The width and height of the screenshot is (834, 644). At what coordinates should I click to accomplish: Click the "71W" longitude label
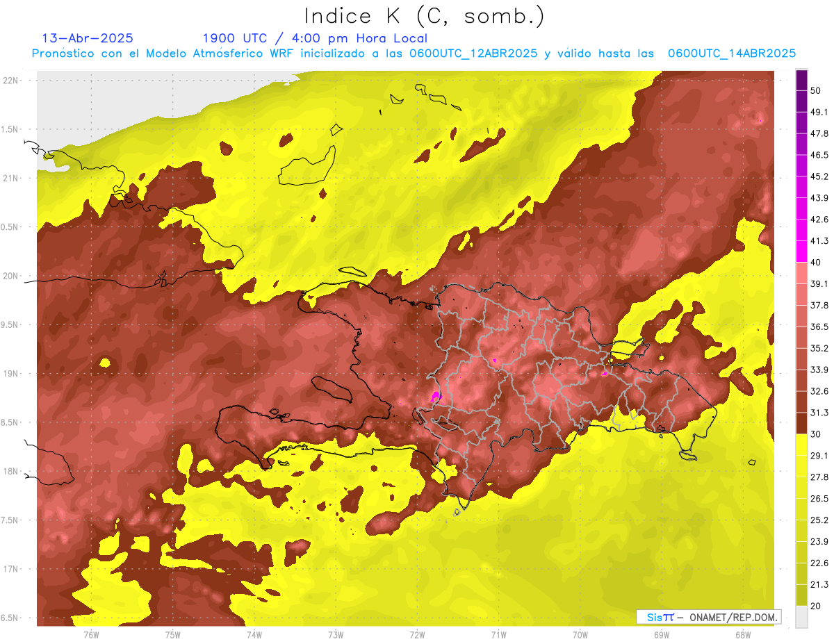click(498, 635)
